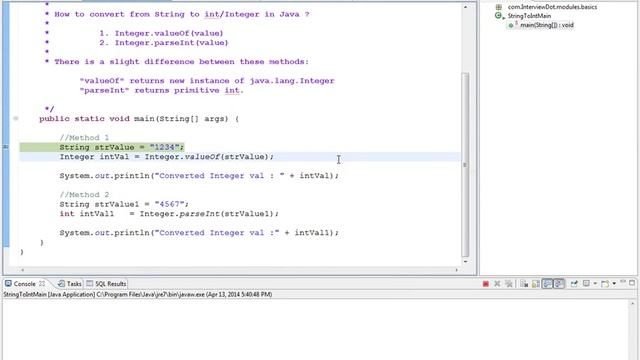
Task: Click the editor vertical scrollbar thumb
Action: [465, 164]
